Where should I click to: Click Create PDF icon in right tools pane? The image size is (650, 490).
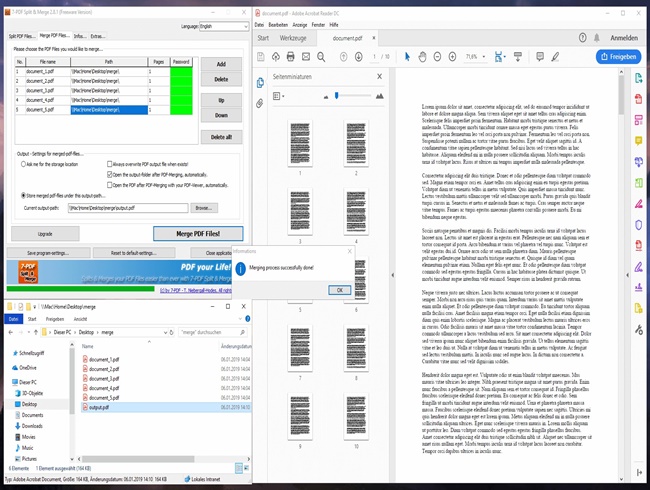coord(638,99)
